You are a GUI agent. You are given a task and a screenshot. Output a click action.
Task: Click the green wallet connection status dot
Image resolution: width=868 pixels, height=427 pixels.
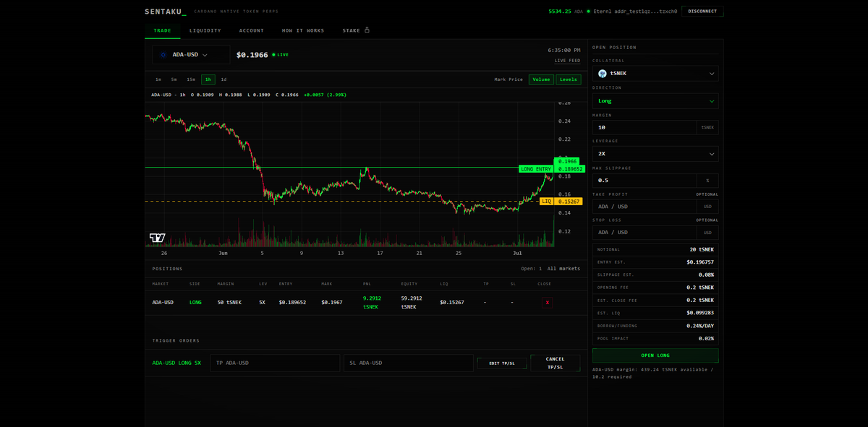coord(588,12)
